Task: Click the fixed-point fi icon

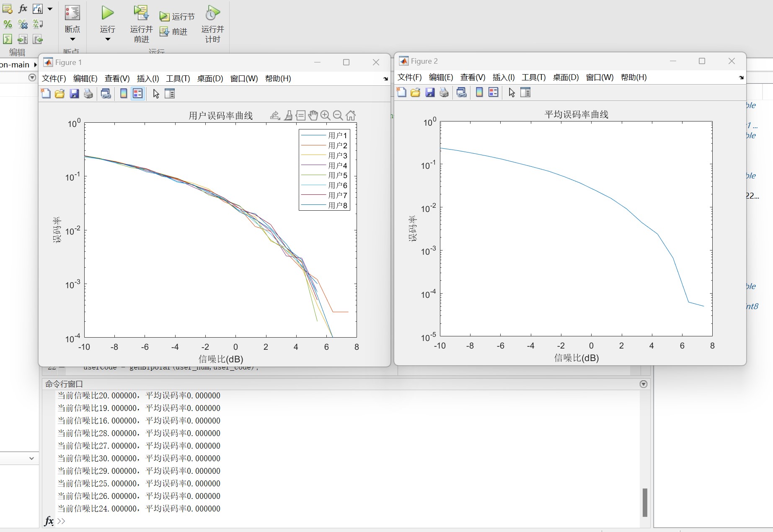Action: point(38,9)
